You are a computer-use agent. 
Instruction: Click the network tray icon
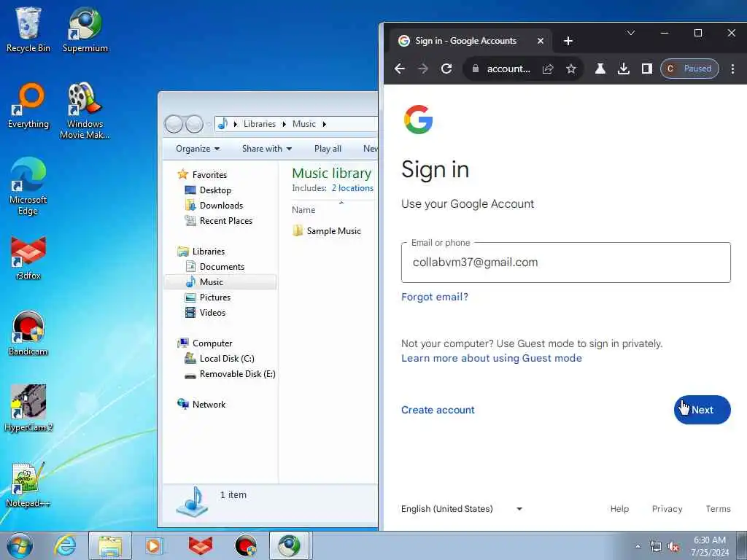pos(656,547)
